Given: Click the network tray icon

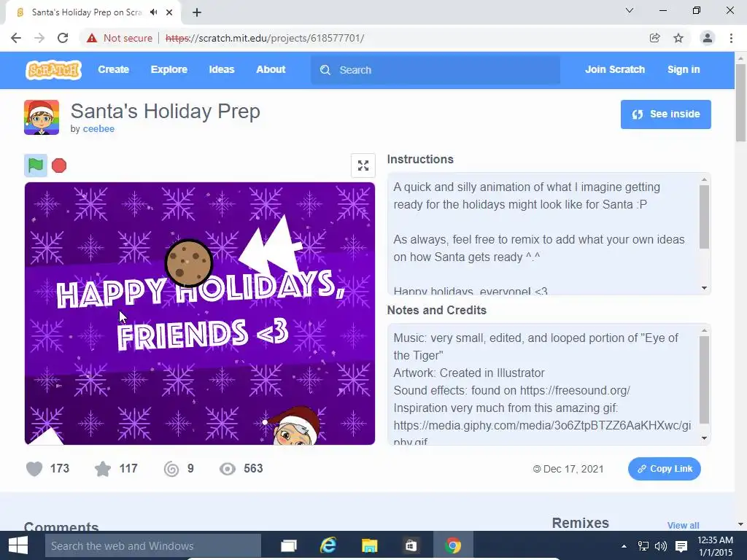Looking at the screenshot, I should pos(643,546).
